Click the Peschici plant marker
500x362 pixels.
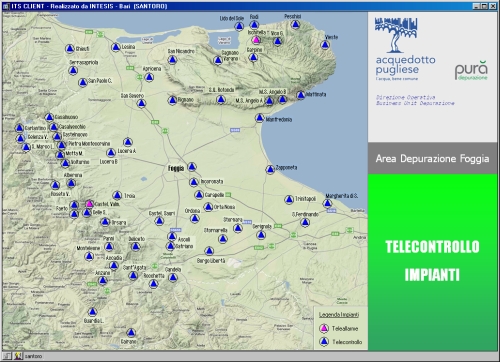[x=295, y=24]
